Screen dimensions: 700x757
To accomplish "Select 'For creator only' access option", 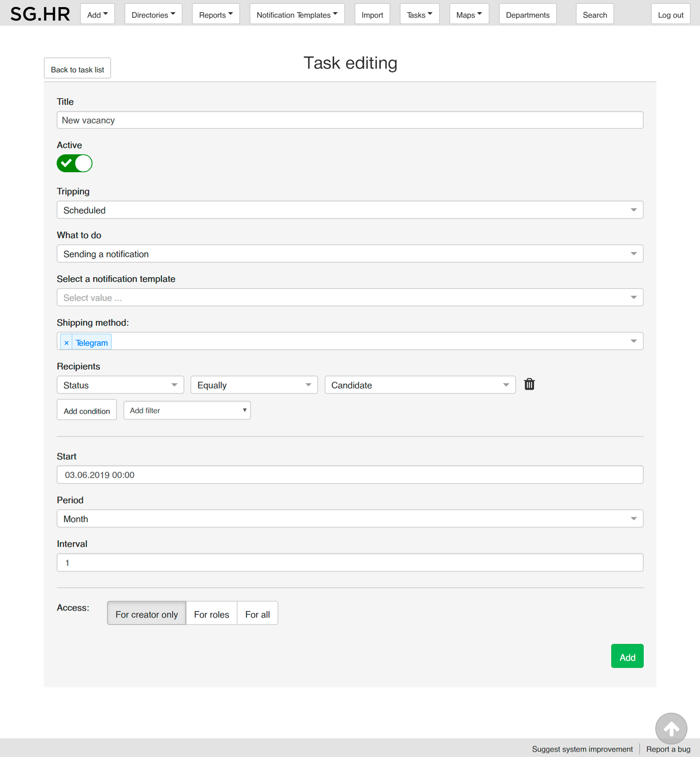I will [146, 614].
